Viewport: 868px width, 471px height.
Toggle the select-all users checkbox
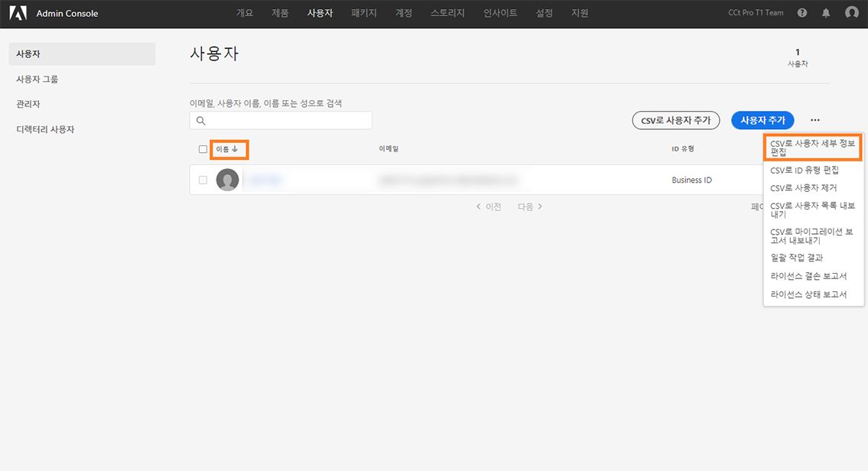coord(203,149)
